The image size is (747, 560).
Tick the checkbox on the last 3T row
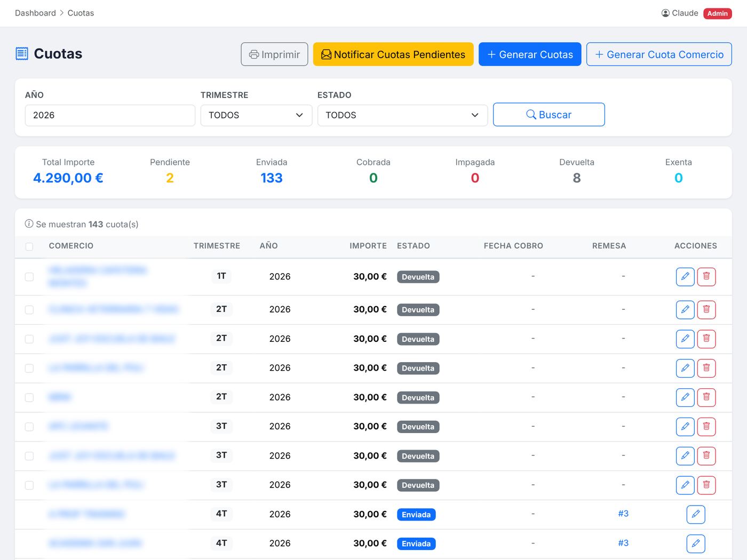(29, 485)
